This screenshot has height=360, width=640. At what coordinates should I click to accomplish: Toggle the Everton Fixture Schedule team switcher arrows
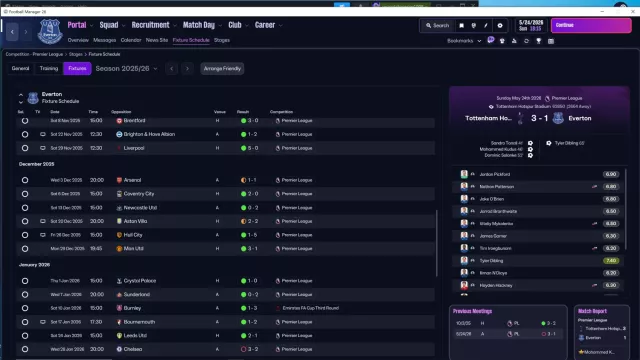21,98
